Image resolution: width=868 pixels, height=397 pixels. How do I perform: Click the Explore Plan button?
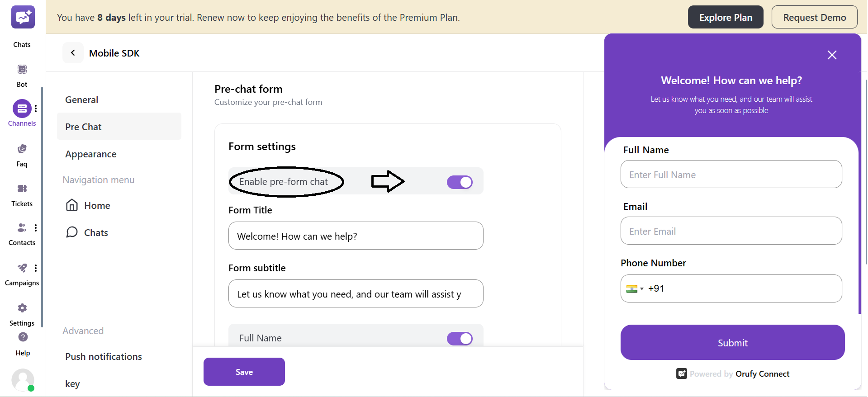coord(725,17)
